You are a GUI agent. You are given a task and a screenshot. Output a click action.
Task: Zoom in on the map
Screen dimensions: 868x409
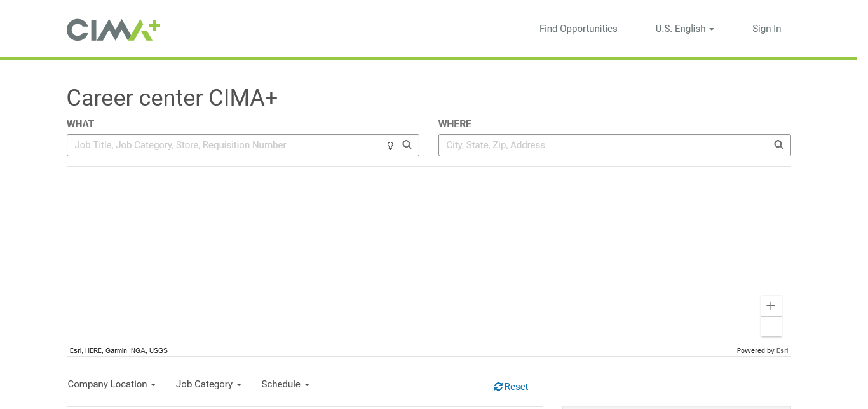771,306
